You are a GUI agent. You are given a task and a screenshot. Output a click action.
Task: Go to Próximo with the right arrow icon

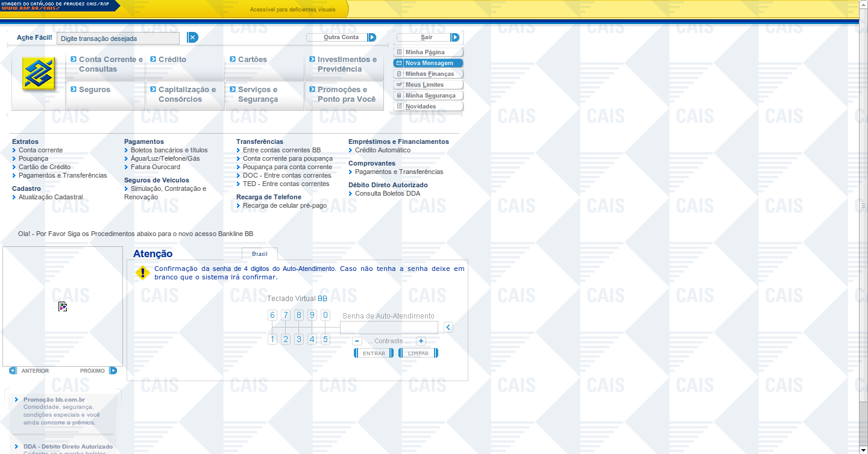pos(113,370)
